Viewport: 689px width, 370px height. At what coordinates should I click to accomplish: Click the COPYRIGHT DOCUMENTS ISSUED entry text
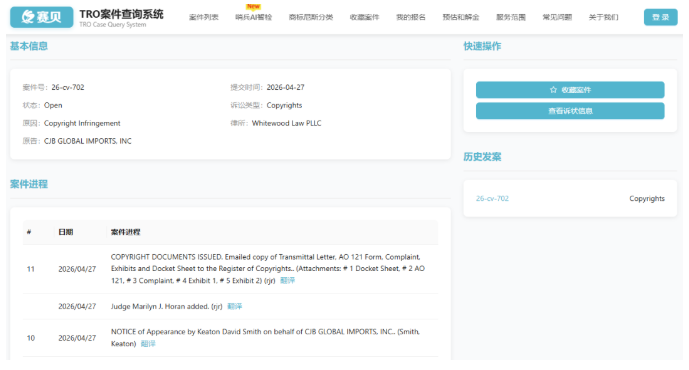[268, 268]
